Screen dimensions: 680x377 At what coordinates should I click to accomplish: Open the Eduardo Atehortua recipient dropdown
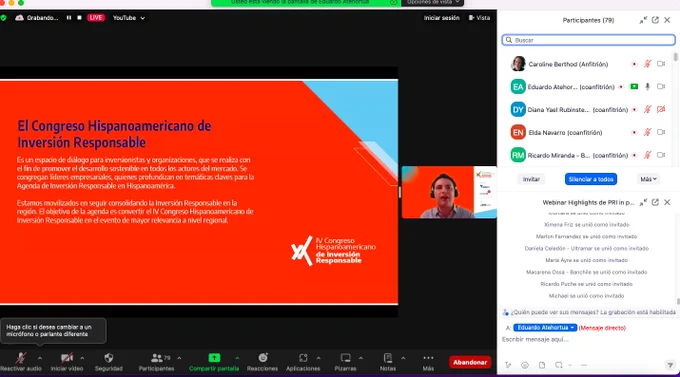click(x=545, y=328)
